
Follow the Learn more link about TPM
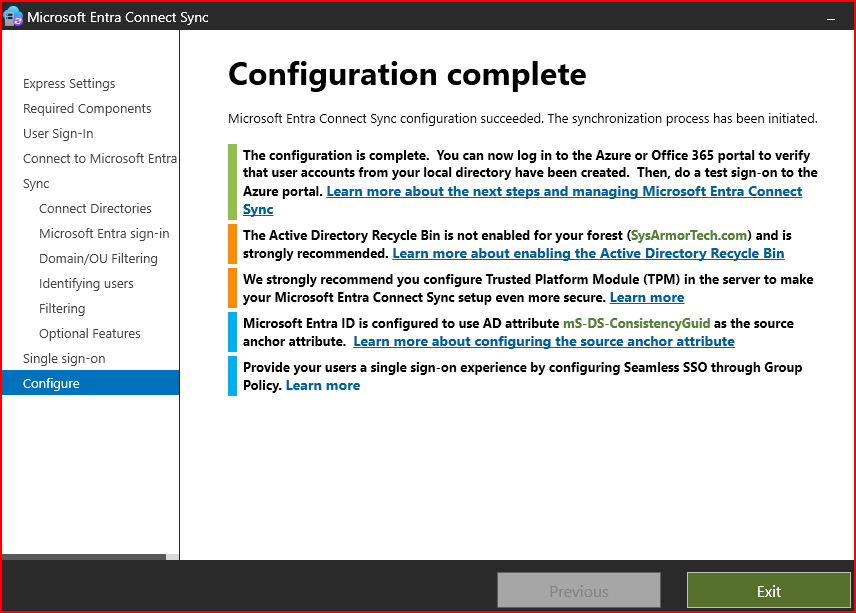pos(646,297)
